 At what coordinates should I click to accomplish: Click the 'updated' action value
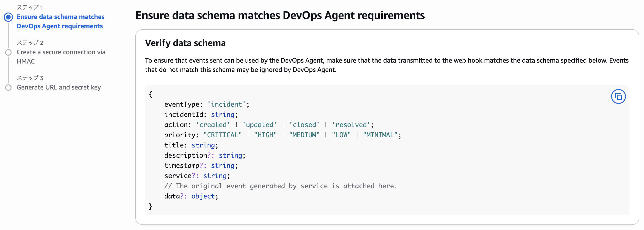tap(259, 125)
